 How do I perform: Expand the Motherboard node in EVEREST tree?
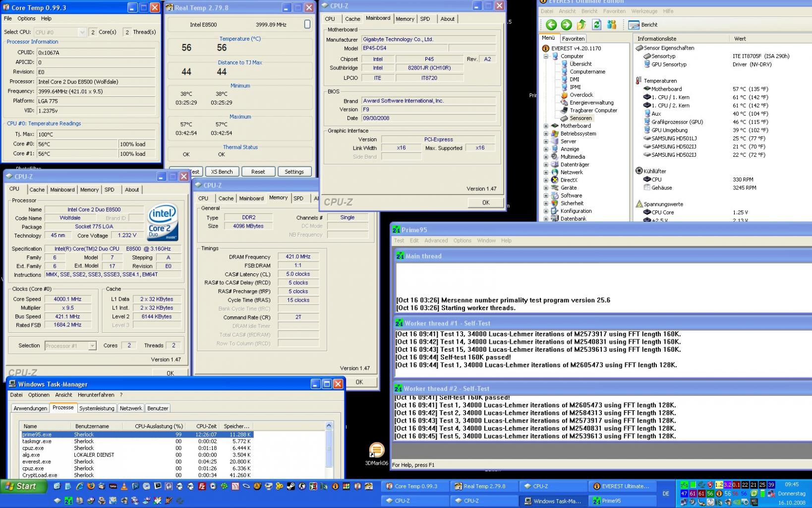click(x=546, y=126)
